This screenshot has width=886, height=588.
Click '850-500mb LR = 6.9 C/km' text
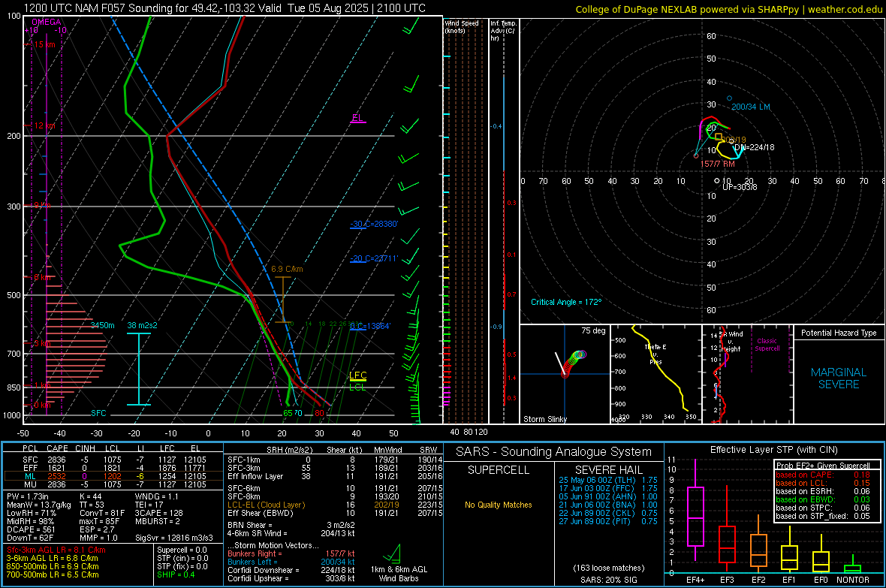point(53,566)
